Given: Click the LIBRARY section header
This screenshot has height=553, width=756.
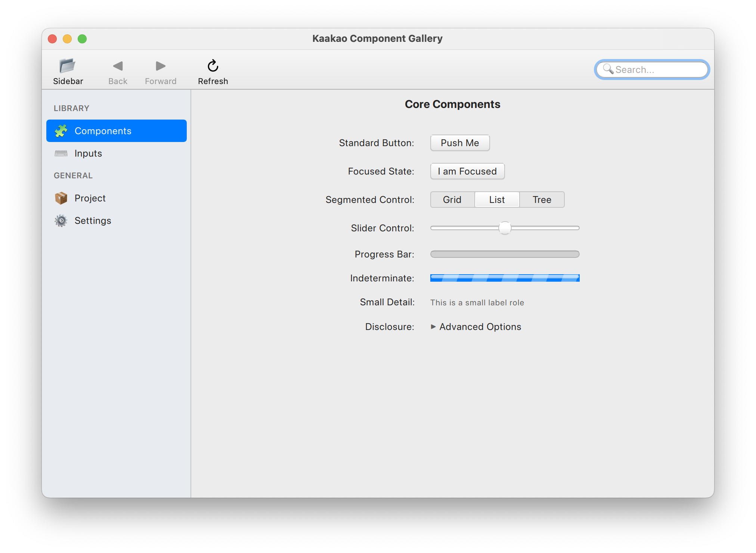Looking at the screenshot, I should pos(71,108).
